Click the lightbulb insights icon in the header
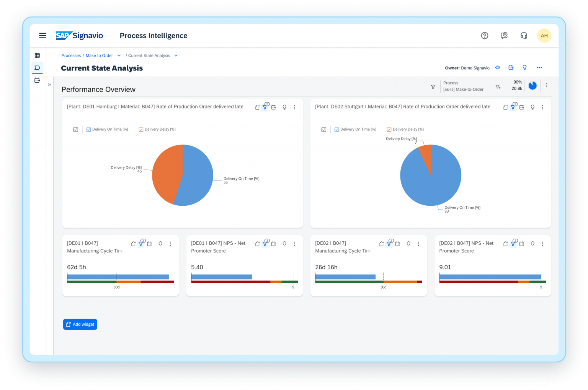This screenshot has height=390, width=588. tap(524, 67)
